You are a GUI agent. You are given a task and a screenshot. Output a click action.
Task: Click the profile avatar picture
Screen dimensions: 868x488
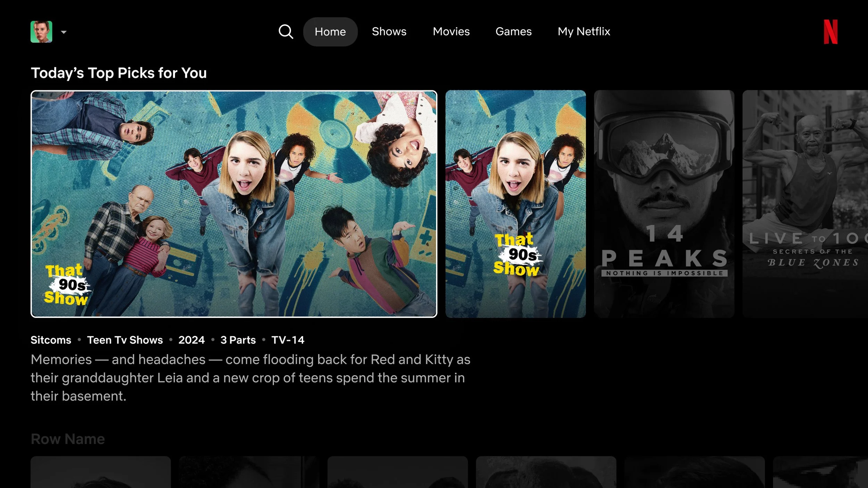point(41,32)
